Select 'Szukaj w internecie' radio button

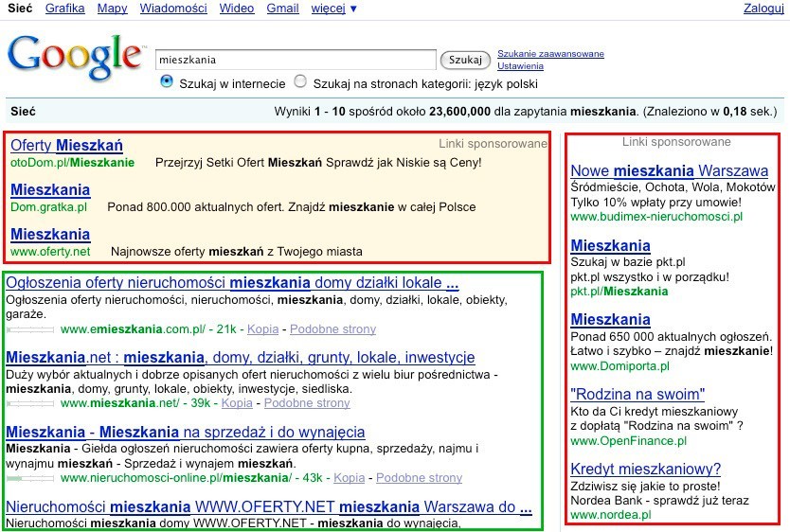point(167,81)
